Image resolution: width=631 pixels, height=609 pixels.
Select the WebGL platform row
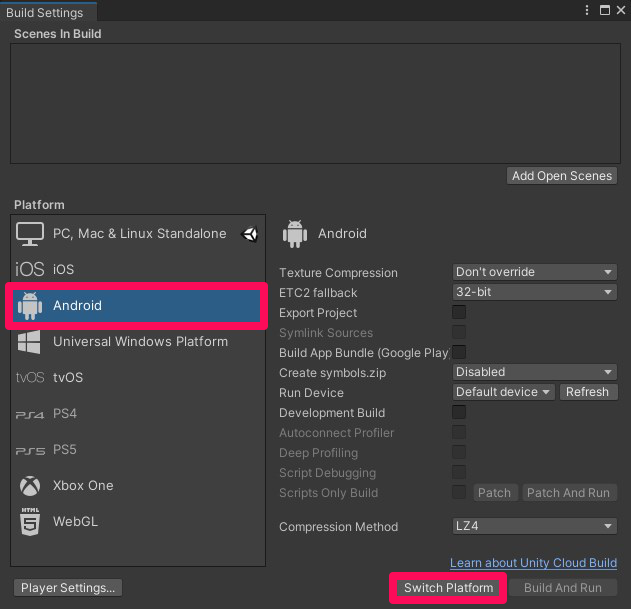(x=138, y=522)
